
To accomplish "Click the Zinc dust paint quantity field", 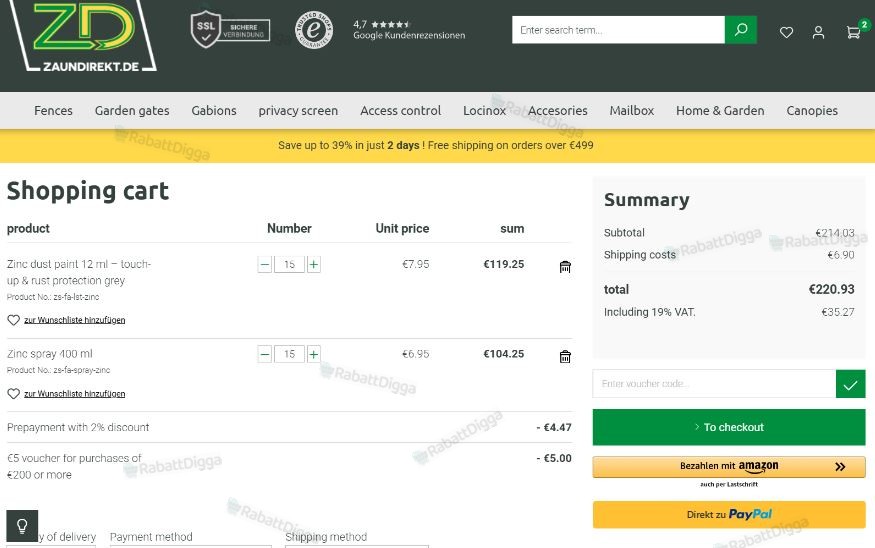I will [289, 265].
